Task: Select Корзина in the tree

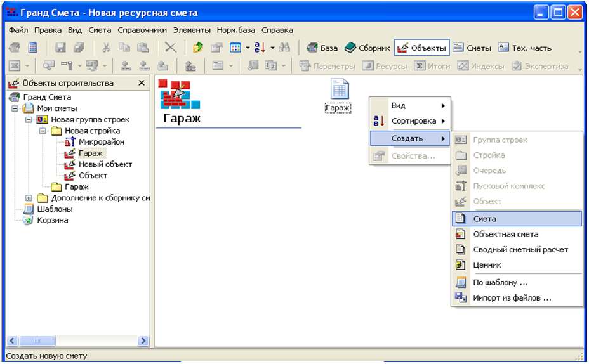Action: 53,220
